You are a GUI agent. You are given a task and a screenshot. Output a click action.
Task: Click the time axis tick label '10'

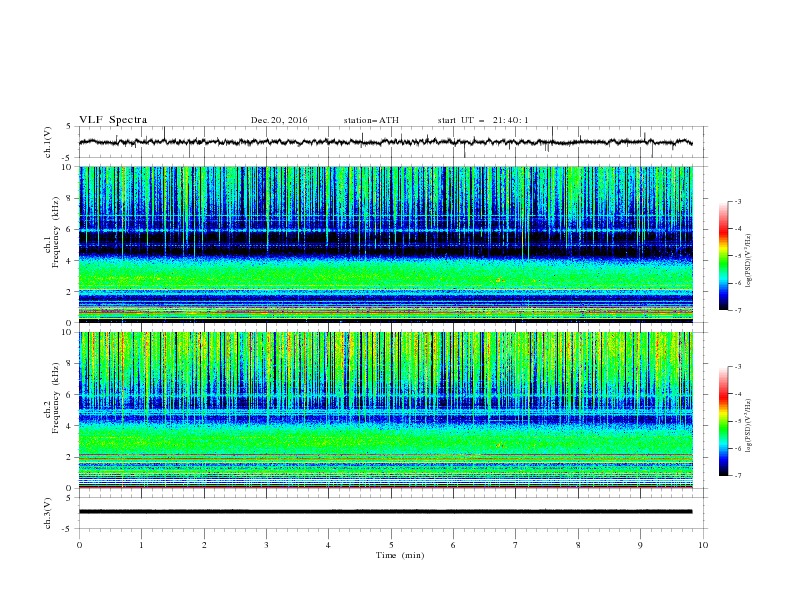point(703,545)
